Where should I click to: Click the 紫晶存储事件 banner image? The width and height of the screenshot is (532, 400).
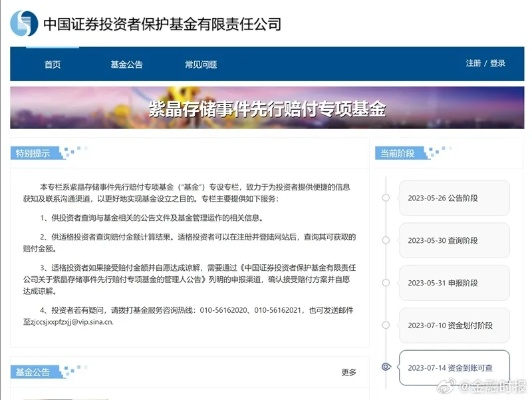point(267,108)
